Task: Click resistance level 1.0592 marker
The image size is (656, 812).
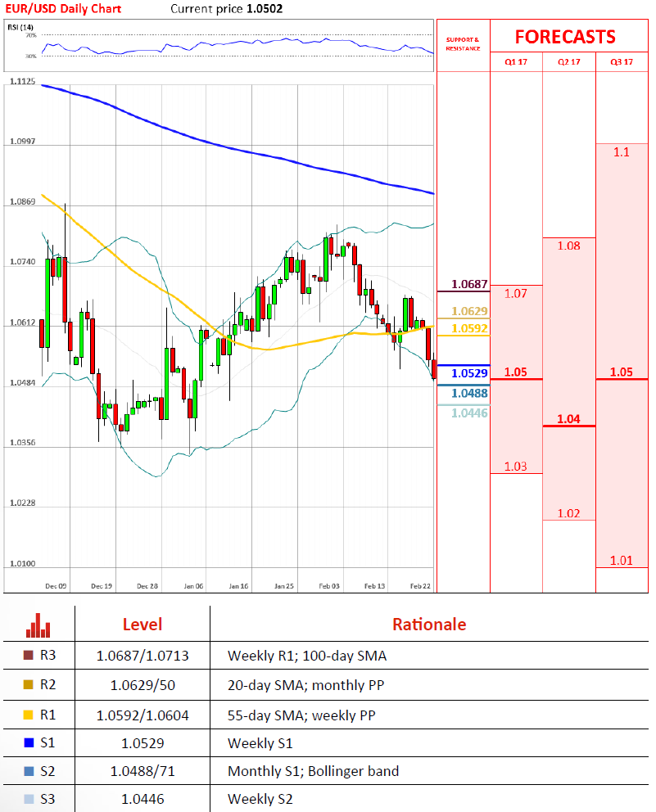Action: point(469,327)
